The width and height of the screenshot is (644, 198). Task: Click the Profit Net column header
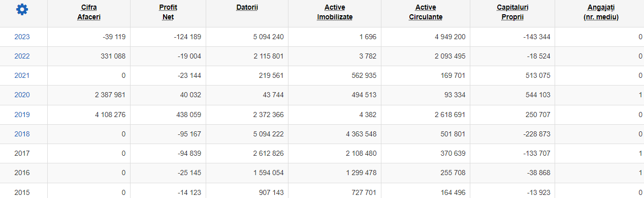coord(168,12)
